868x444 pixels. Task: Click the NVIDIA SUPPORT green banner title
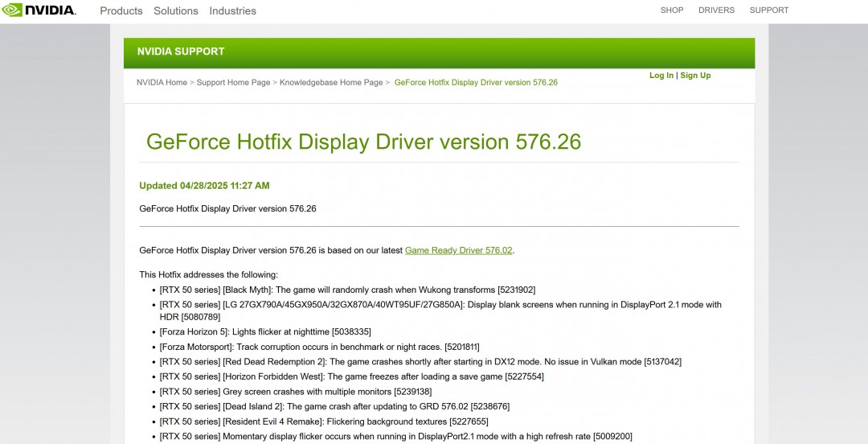181,51
